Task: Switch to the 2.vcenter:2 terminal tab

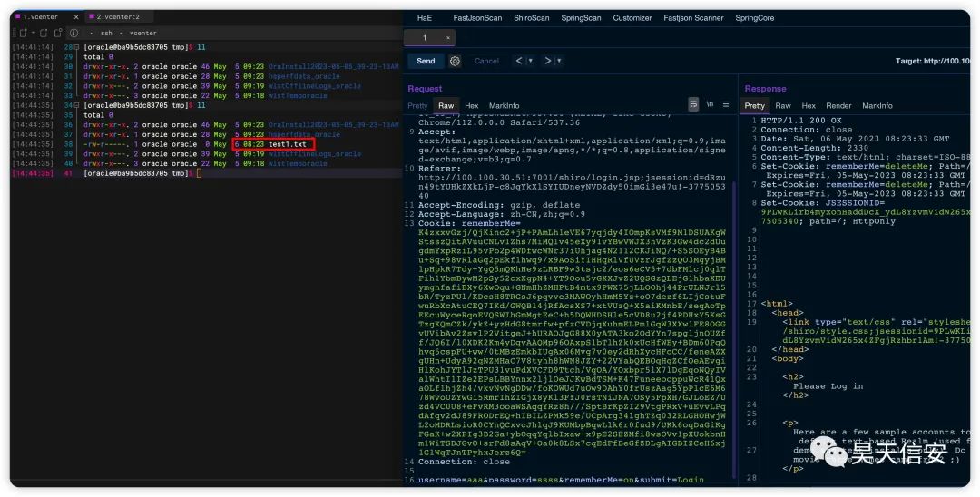Action: click(x=117, y=17)
